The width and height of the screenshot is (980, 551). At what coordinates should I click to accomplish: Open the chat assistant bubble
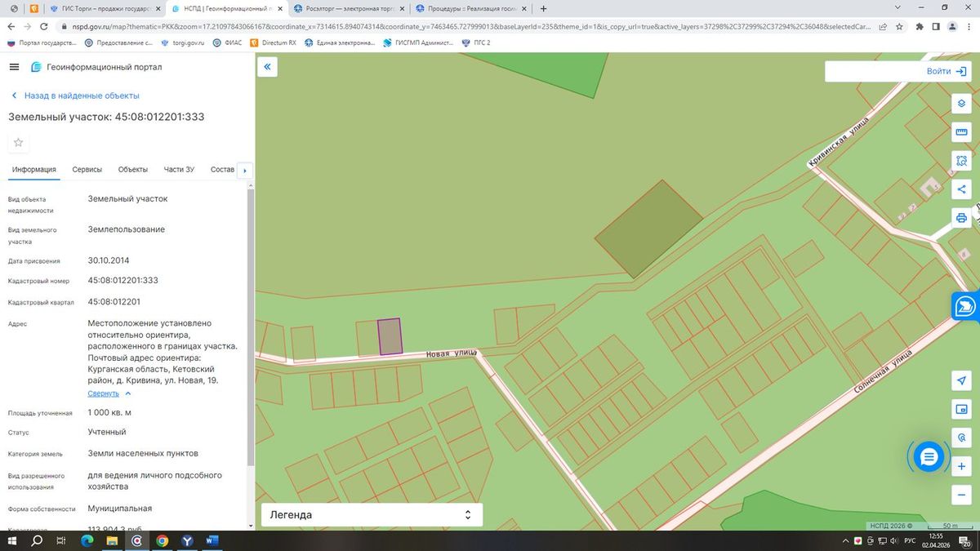(x=929, y=457)
